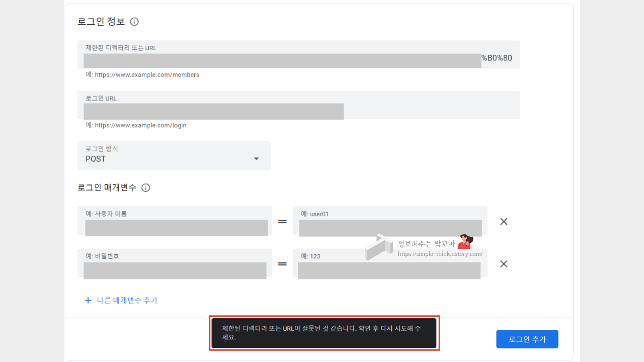Click the 로그인 URL input field
The width and height of the screenshot is (644, 362).
click(x=299, y=105)
